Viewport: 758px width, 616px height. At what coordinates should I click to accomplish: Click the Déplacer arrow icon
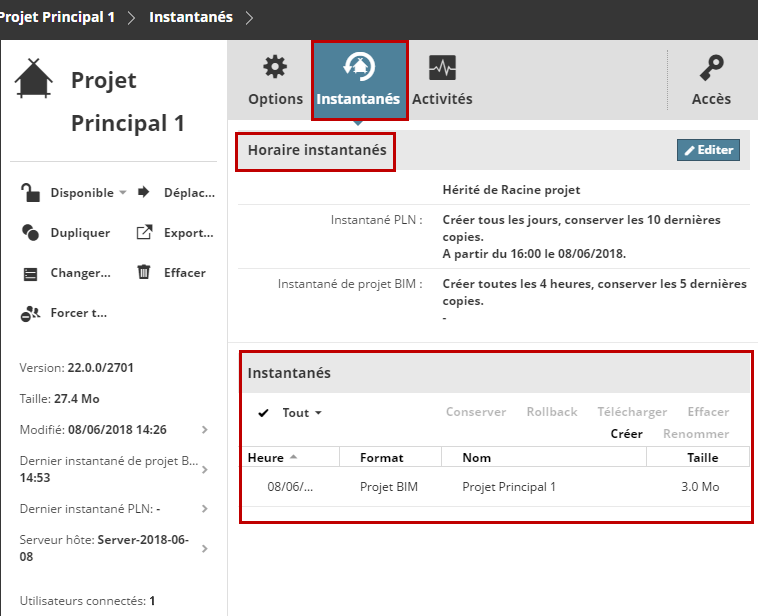point(144,192)
